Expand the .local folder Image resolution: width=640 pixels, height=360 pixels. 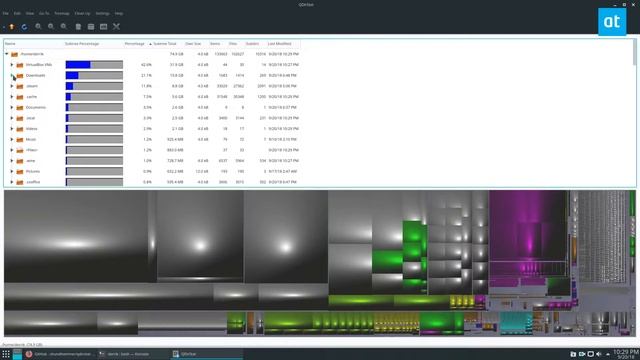(12, 118)
